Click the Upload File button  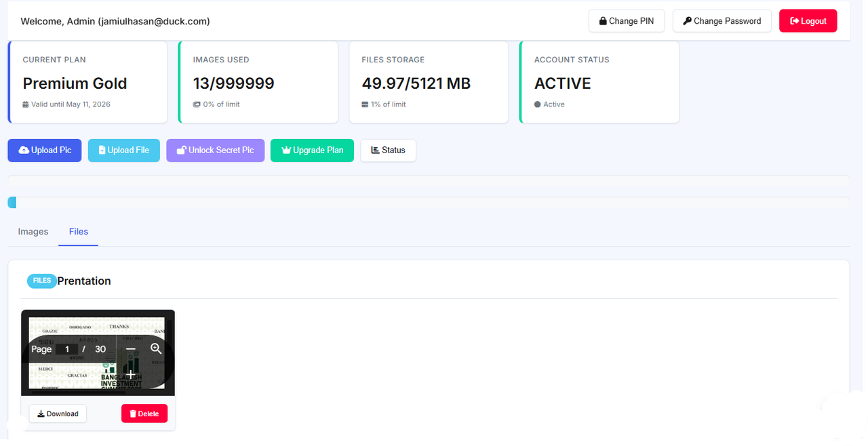pyautogui.click(x=123, y=150)
